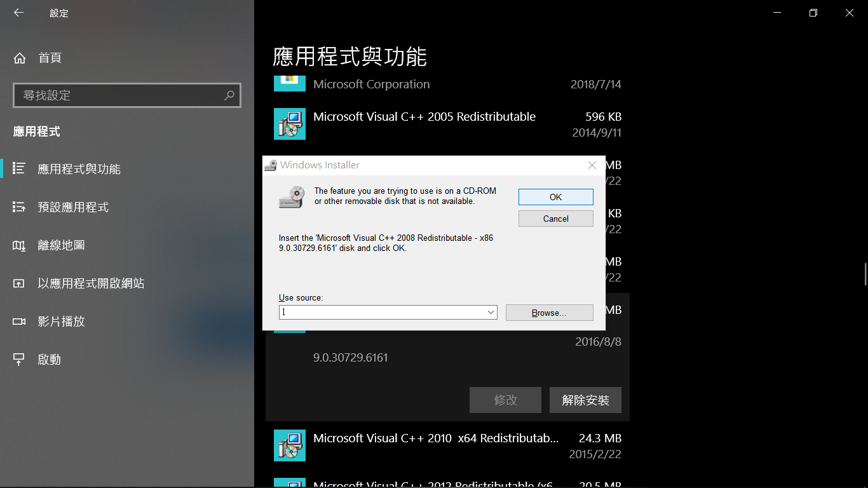Image resolution: width=868 pixels, height=488 pixels.
Task: Expand the Use source dropdown arrow
Action: click(x=491, y=313)
